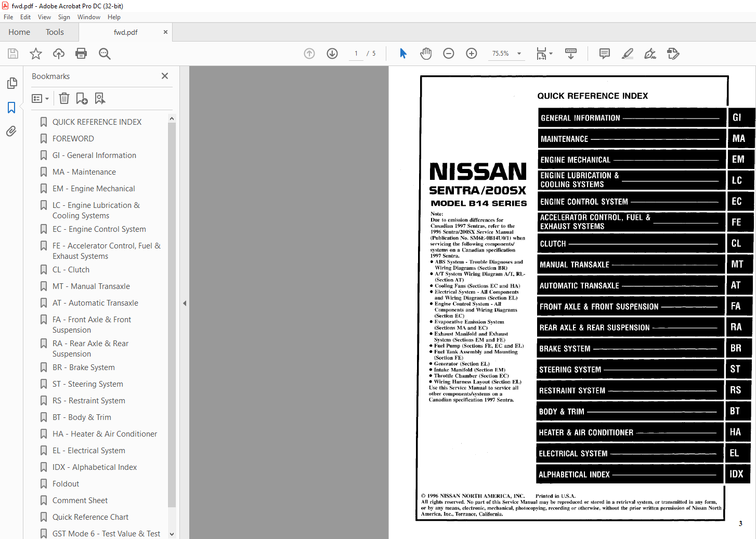Screen dimensions: 756x539
Task: Open the Foldout bookmark
Action: click(66, 484)
